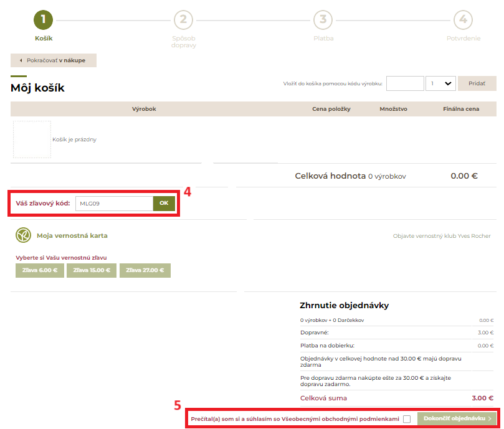Click Pokračovať v nákupe back button
The width and height of the screenshot is (504, 429).
(54, 60)
